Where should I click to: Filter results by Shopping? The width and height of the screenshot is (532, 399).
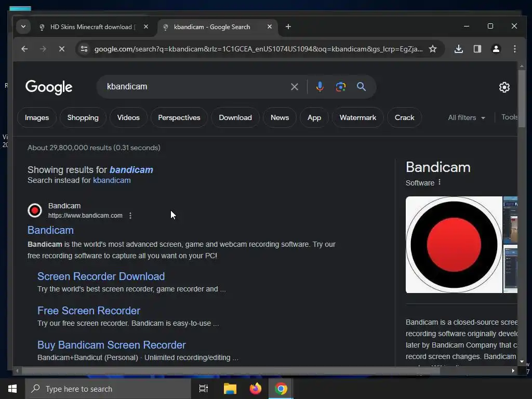[83, 117]
